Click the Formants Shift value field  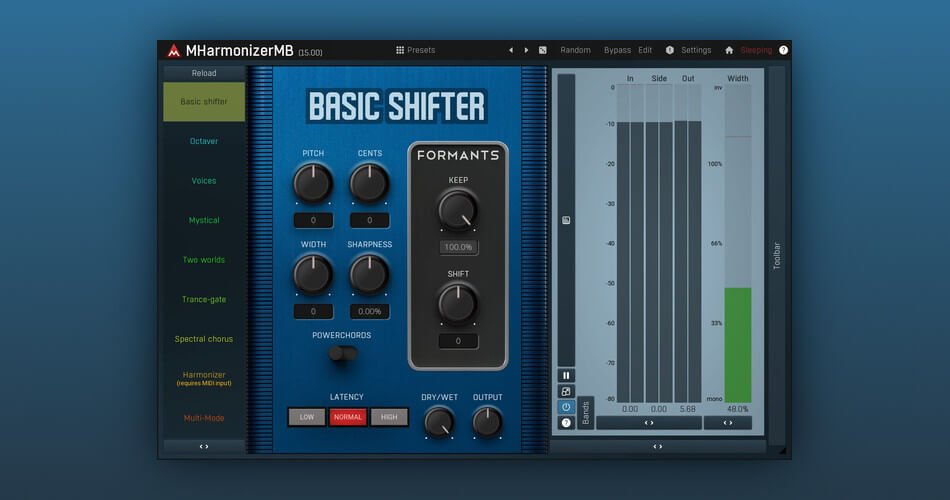[x=458, y=341]
